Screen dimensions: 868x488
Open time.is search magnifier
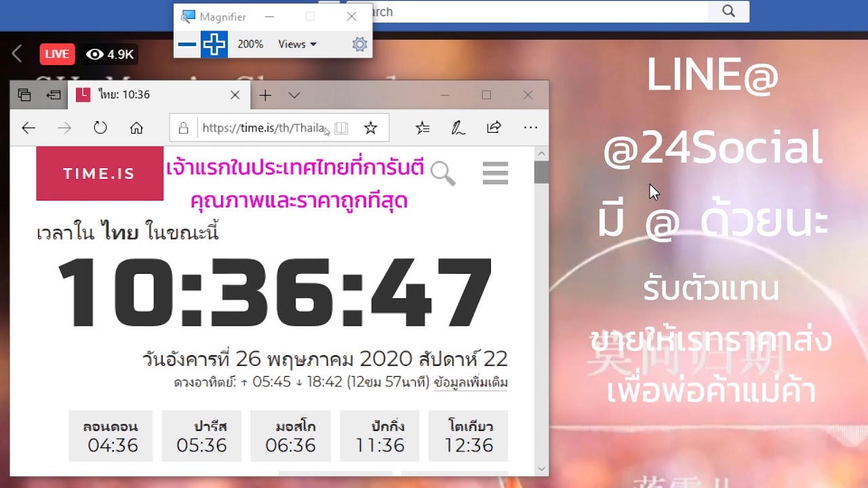click(x=443, y=174)
